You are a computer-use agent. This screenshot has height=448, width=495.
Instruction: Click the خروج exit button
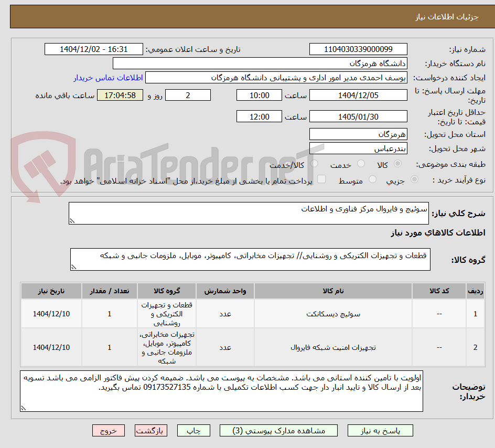[x=108, y=431]
